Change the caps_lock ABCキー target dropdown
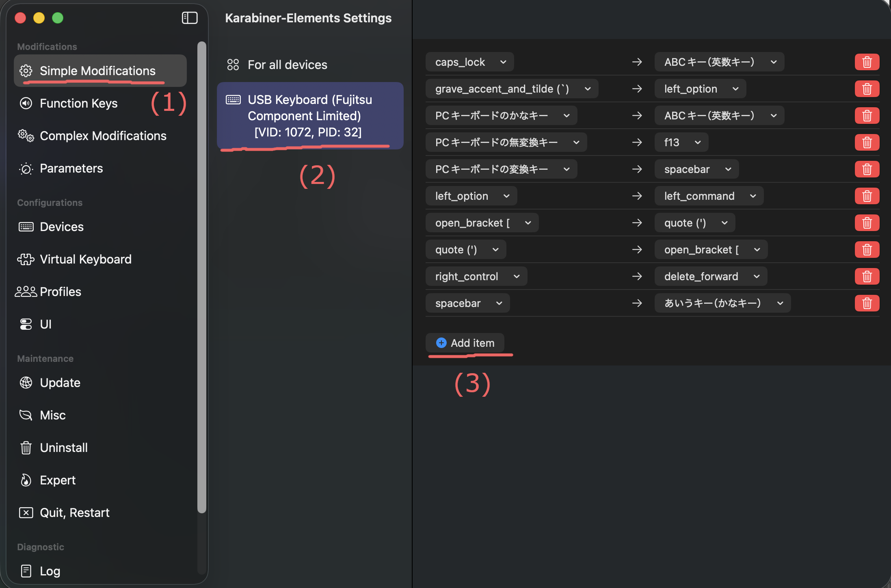This screenshot has width=891, height=588. pyautogui.click(x=720, y=62)
